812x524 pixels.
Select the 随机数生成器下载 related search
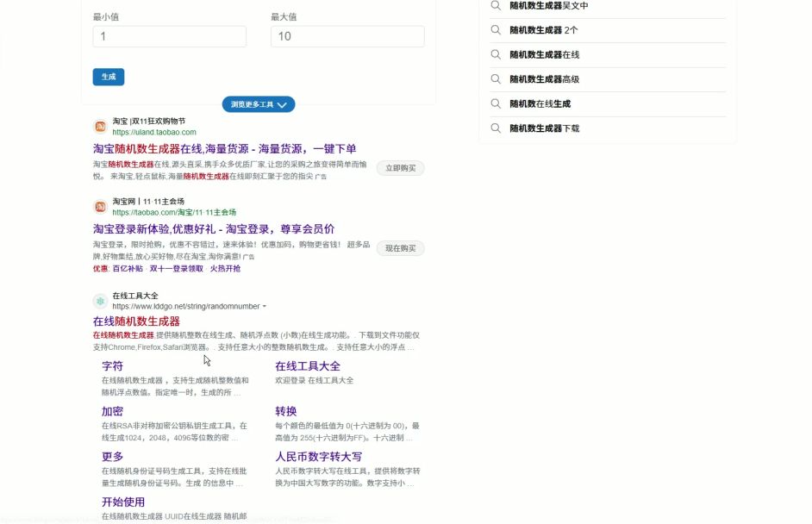[x=544, y=128]
